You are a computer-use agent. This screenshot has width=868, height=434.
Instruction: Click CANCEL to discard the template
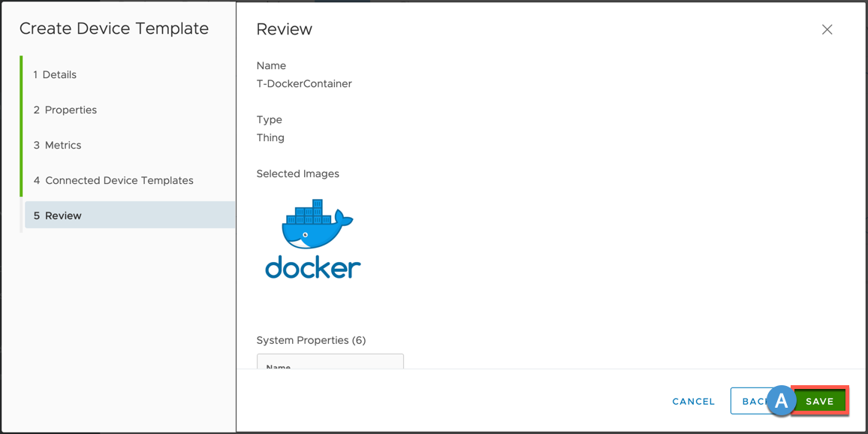(x=693, y=402)
